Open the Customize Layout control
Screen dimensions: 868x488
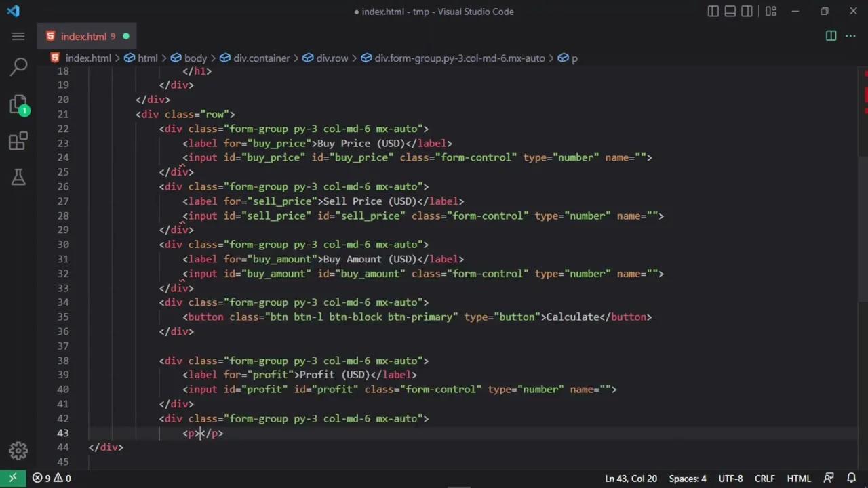pos(770,12)
